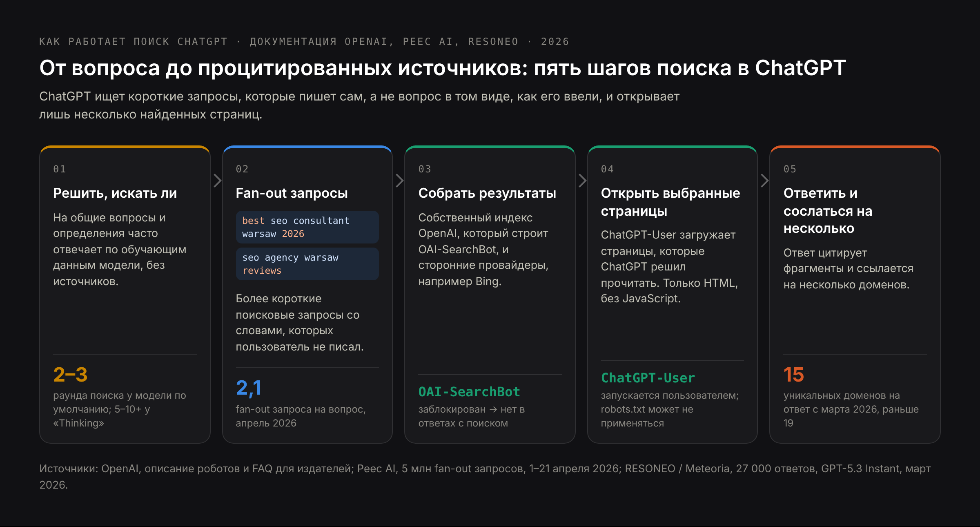Image resolution: width=980 pixels, height=527 pixels.
Task: Click the chevron arrow between steps 02 and 03
Action: (x=400, y=181)
